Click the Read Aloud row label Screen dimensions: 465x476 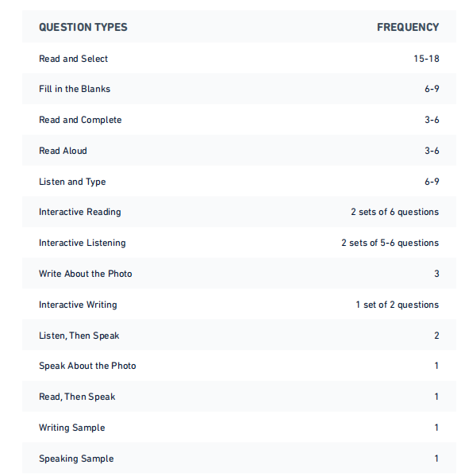pos(63,151)
